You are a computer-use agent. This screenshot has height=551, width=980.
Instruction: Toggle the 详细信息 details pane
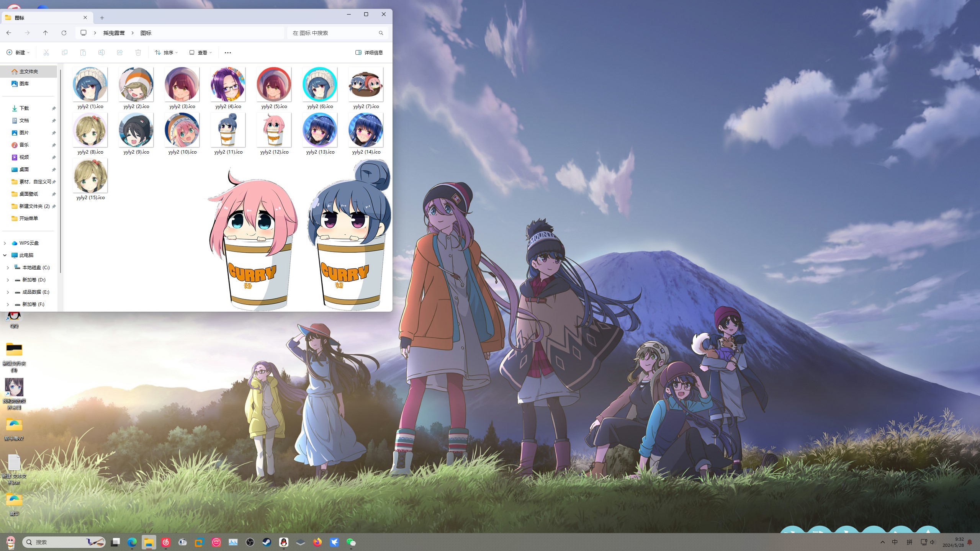369,52
